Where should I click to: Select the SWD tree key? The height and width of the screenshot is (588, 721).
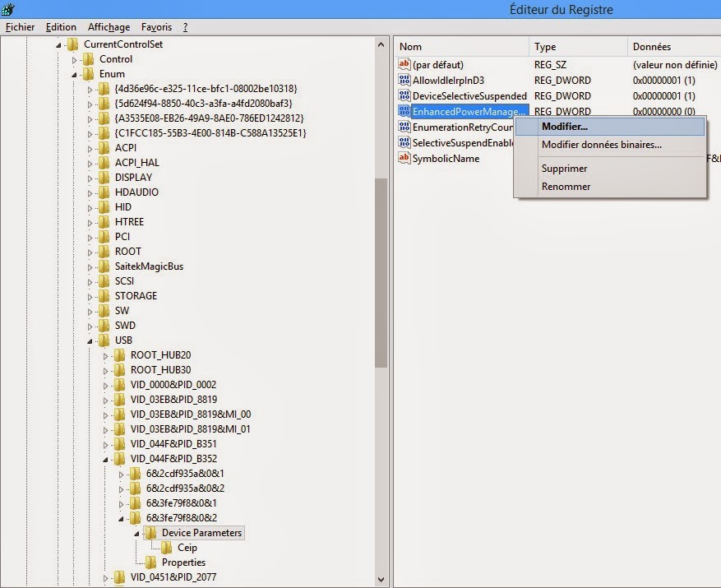click(125, 326)
